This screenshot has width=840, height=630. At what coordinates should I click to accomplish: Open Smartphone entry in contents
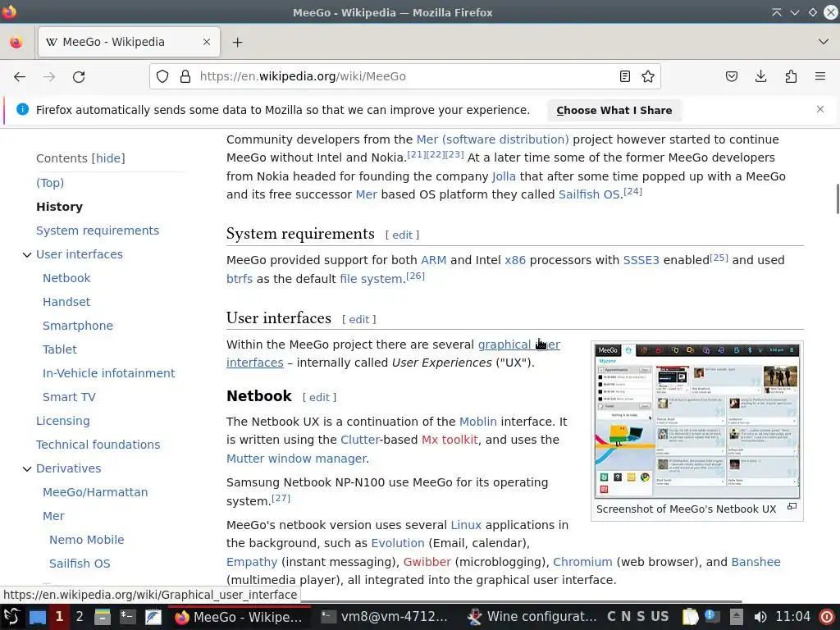78,326
